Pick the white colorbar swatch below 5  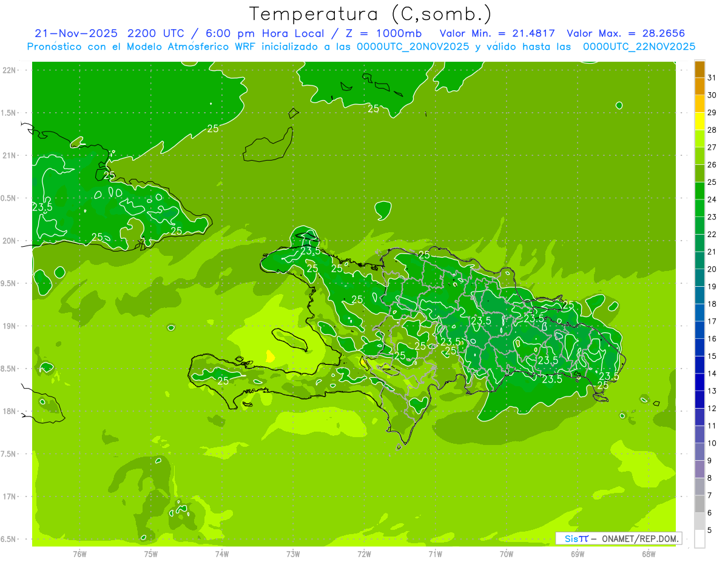tap(699, 539)
